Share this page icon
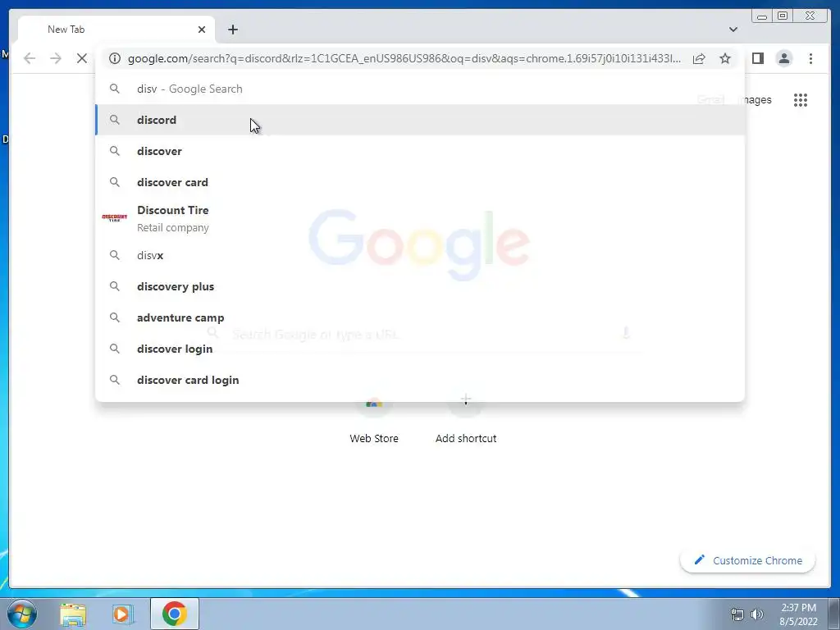 [x=699, y=58]
